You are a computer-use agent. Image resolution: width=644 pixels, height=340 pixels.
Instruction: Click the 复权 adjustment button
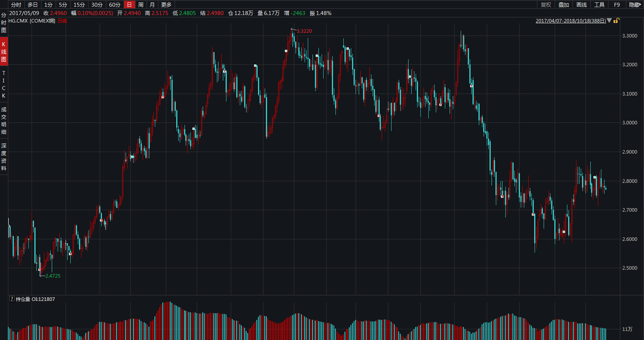point(546,5)
